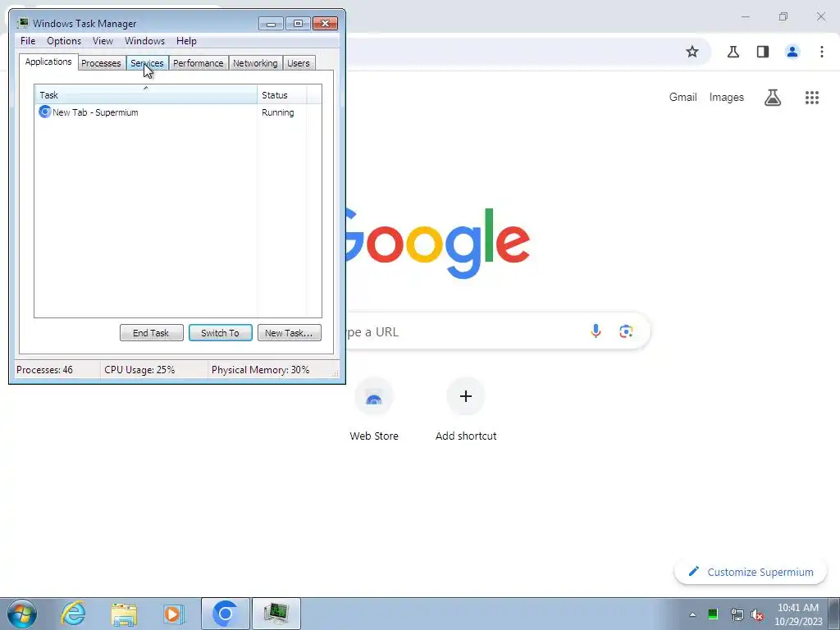
Task: Click Customize Supermium button
Action: click(751, 572)
